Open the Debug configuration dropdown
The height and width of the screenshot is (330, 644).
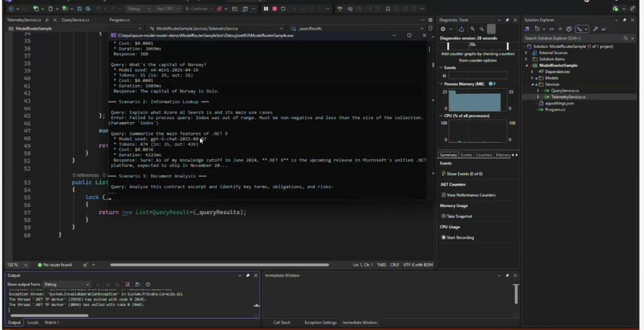coord(138,9)
